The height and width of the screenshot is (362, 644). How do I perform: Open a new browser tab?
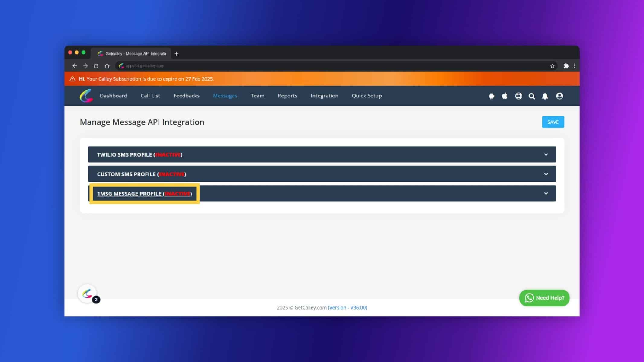click(x=176, y=54)
